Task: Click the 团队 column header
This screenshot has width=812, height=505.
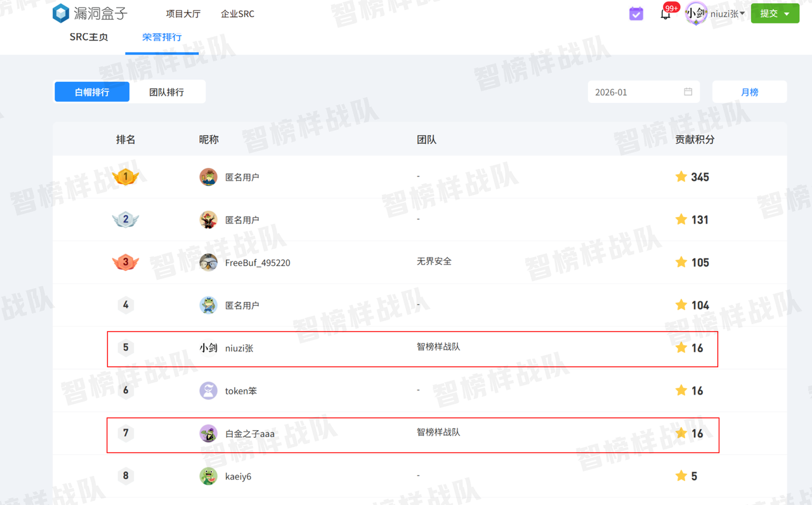Action: (x=426, y=140)
